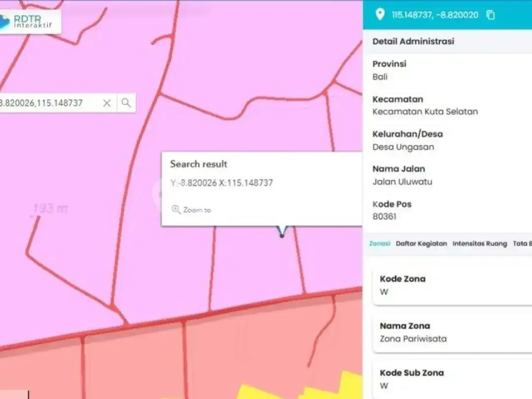This screenshot has height=399, width=532.
Task: Click postal code 80361
Action: click(x=384, y=216)
